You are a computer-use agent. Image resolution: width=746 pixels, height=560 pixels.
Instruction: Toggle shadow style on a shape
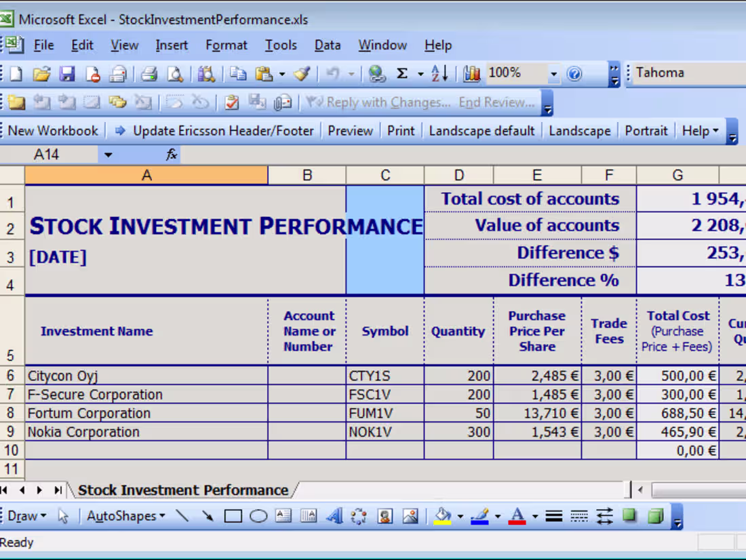pyautogui.click(x=629, y=516)
